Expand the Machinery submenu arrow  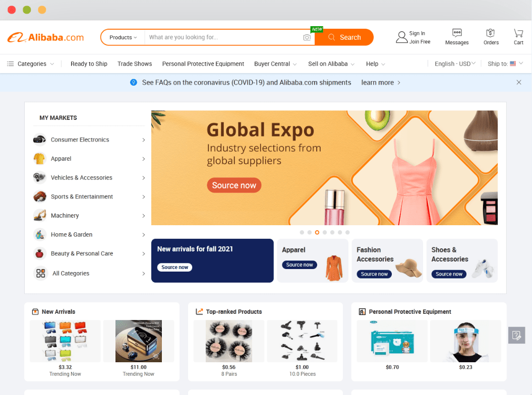144,216
